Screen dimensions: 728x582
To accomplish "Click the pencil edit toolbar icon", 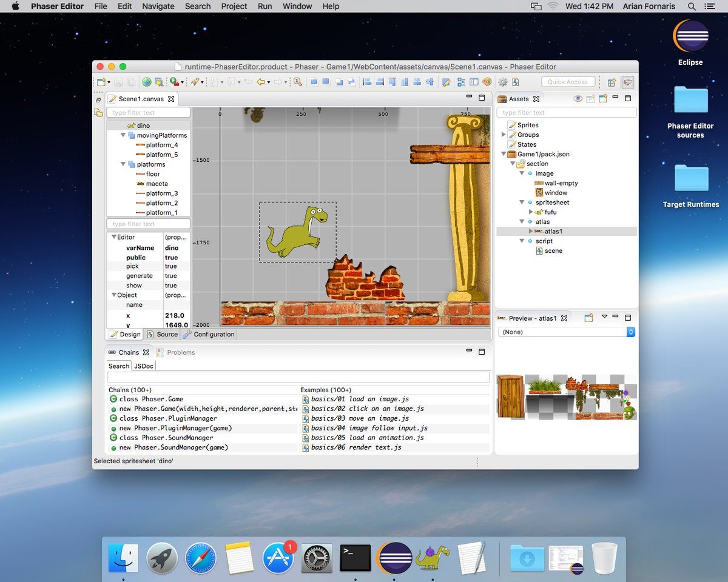I will coord(446,82).
